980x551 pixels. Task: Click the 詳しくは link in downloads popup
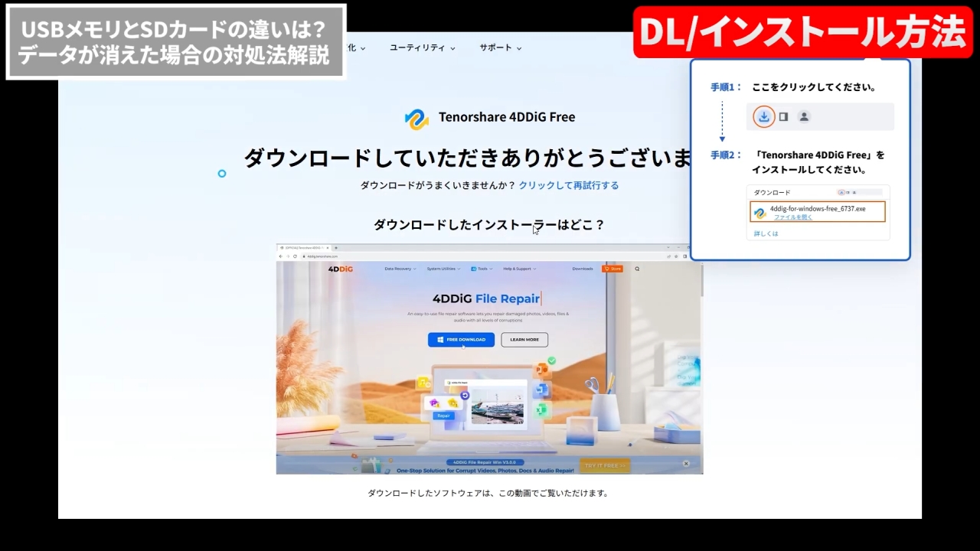pyautogui.click(x=766, y=233)
